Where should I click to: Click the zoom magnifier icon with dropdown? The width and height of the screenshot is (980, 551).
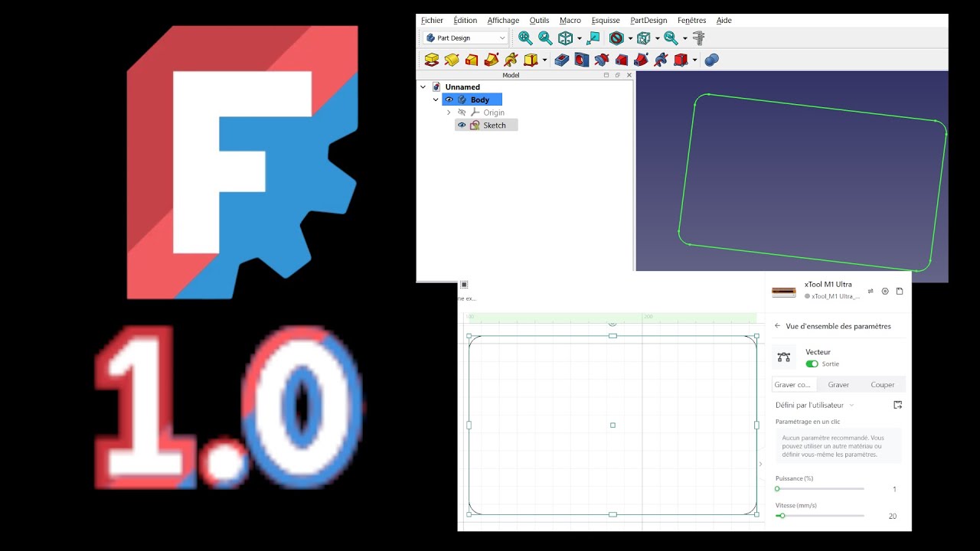[671, 37]
